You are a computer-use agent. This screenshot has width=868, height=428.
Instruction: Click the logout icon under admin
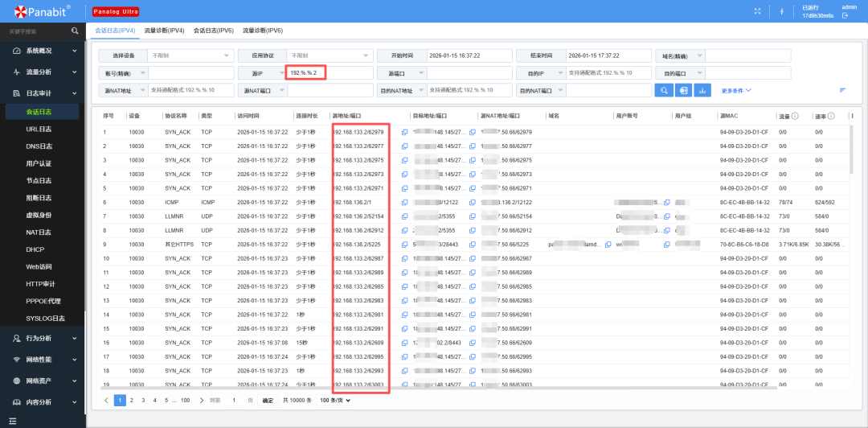coord(845,15)
